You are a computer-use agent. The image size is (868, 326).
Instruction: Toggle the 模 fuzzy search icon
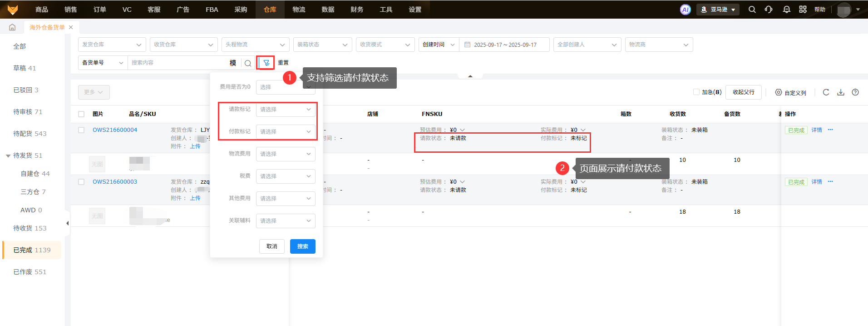click(x=233, y=63)
